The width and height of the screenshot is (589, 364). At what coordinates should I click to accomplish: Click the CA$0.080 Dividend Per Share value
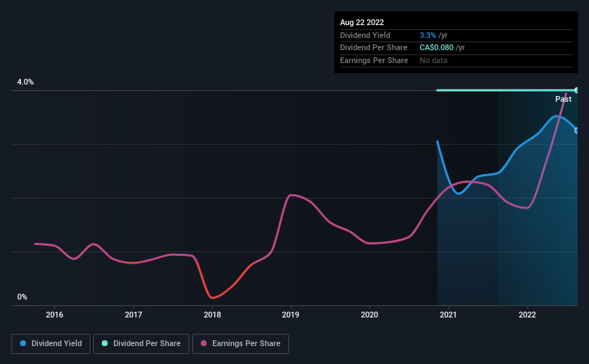[x=436, y=48]
